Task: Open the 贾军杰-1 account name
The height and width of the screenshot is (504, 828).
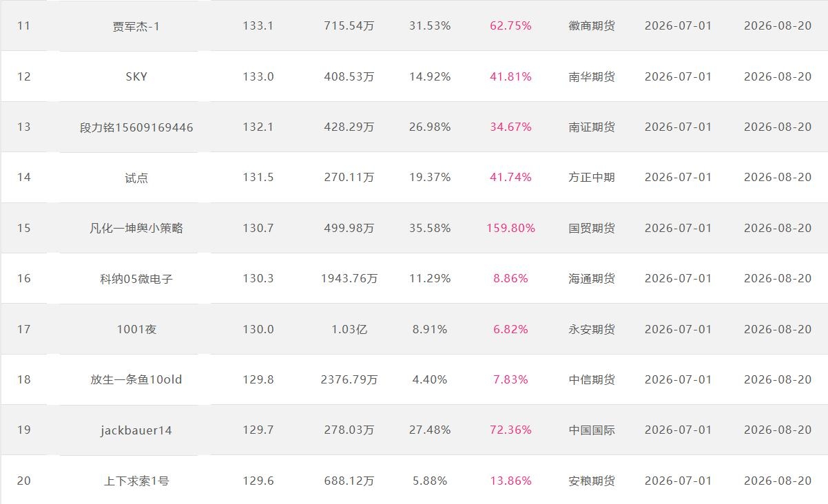Action: tap(136, 26)
